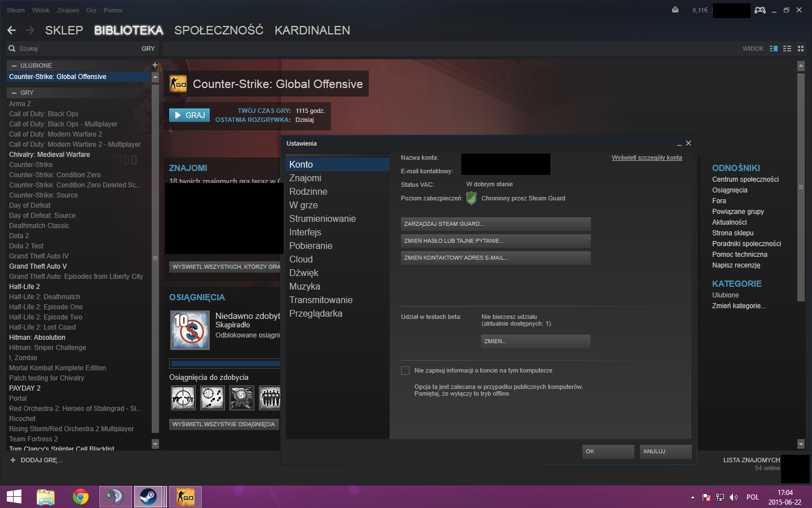
Task: Minimize the Ustawienia dialog
Action: 679,144
